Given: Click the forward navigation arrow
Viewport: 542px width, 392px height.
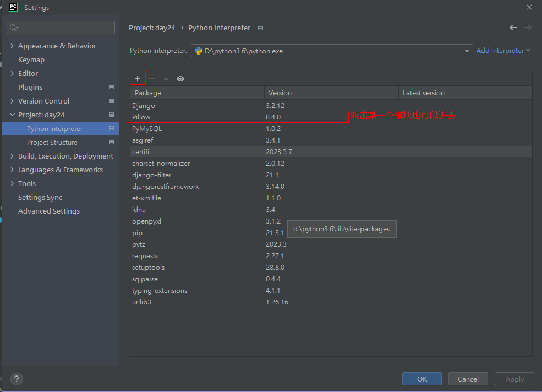Looking at the screenshot, I should 528,28.
